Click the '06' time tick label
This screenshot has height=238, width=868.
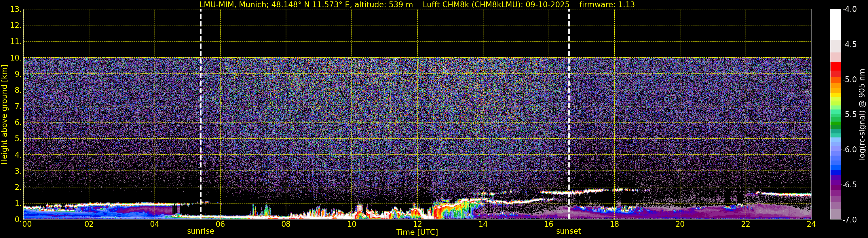tap(220, 224)
